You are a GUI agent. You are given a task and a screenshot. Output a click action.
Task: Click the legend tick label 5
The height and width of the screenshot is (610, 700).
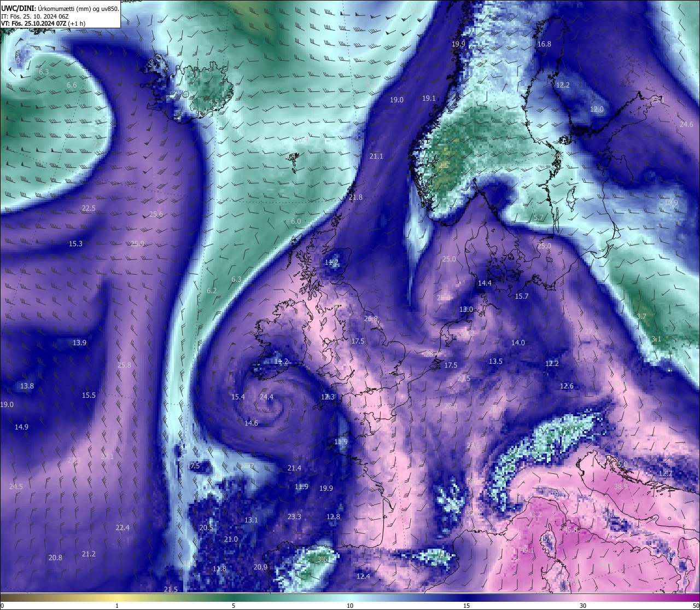[x=234, y=606]
